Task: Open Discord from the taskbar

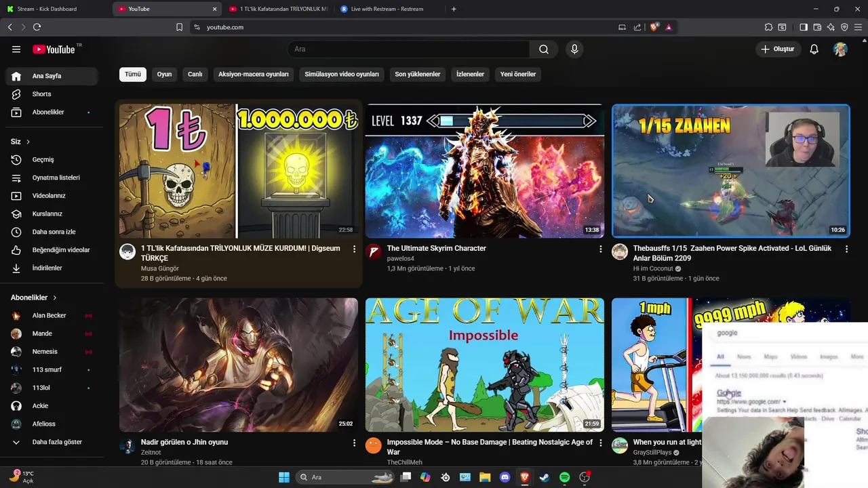Action: pos(505,477)
